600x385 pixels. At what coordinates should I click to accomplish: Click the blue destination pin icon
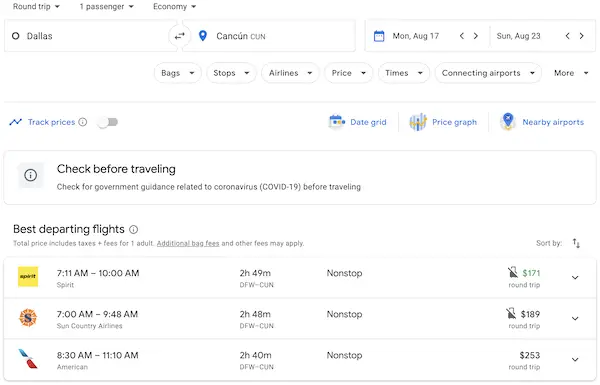[x=203, y=36]
